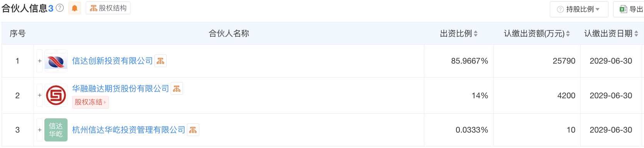
Task: Sort by 认缴出资额(万元) column
Action: point(537,34)
